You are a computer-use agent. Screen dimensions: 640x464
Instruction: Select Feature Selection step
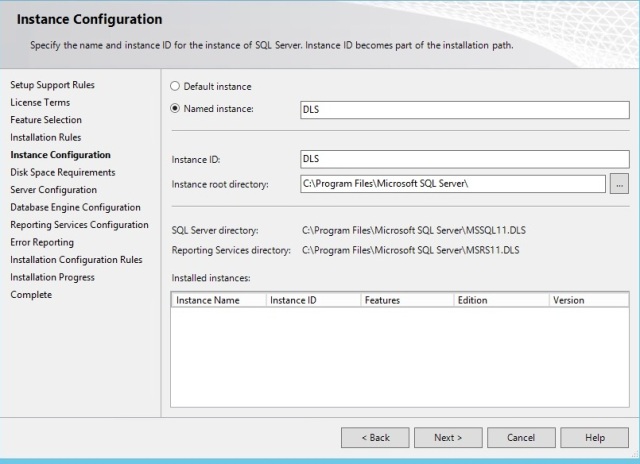point(46,120)
